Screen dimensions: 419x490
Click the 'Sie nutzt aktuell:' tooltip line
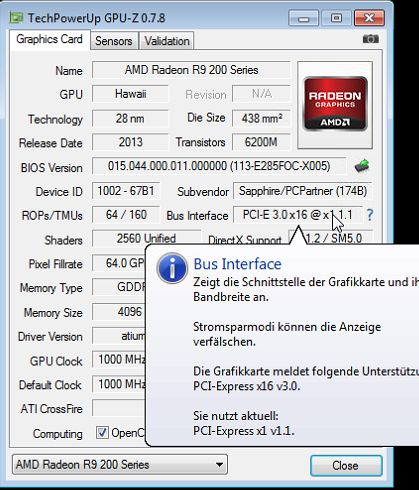[x=236, y=416]
